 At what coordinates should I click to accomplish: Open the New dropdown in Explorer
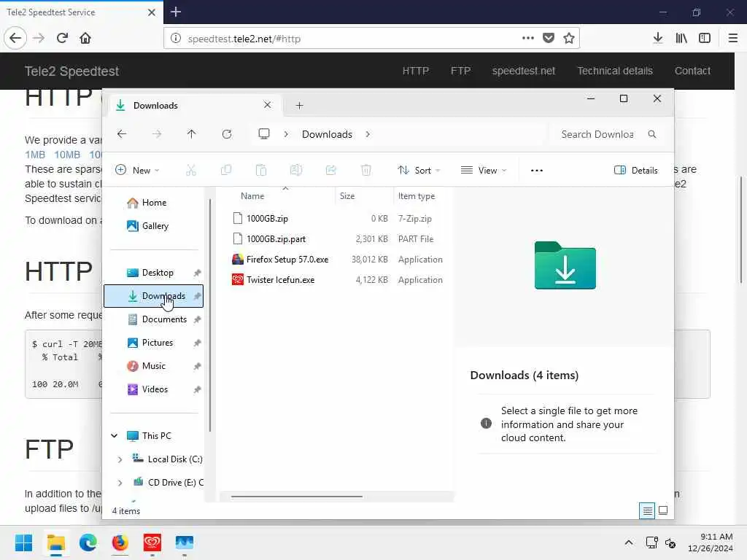[x=137, y=170]
